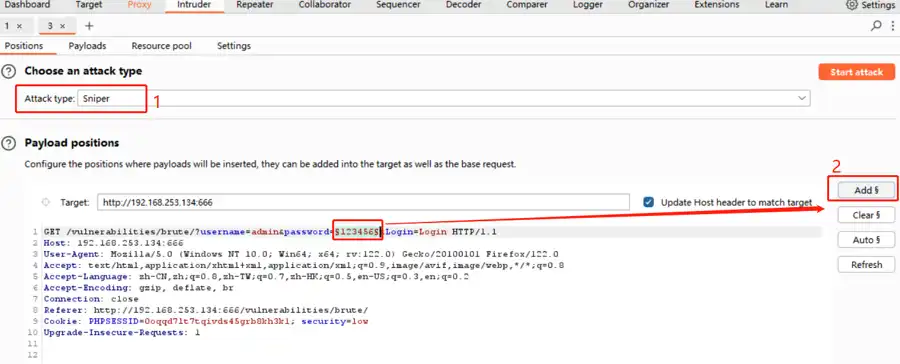This screenshot has height=364, width=900.
Task: Add a new Intruder tab with plus icon
Action: 89,26
